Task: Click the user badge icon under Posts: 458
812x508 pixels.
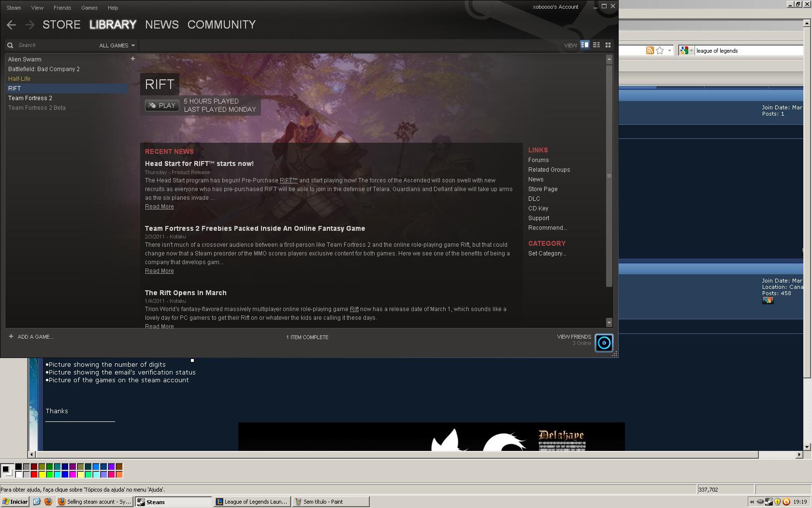Action: point(768,300)
